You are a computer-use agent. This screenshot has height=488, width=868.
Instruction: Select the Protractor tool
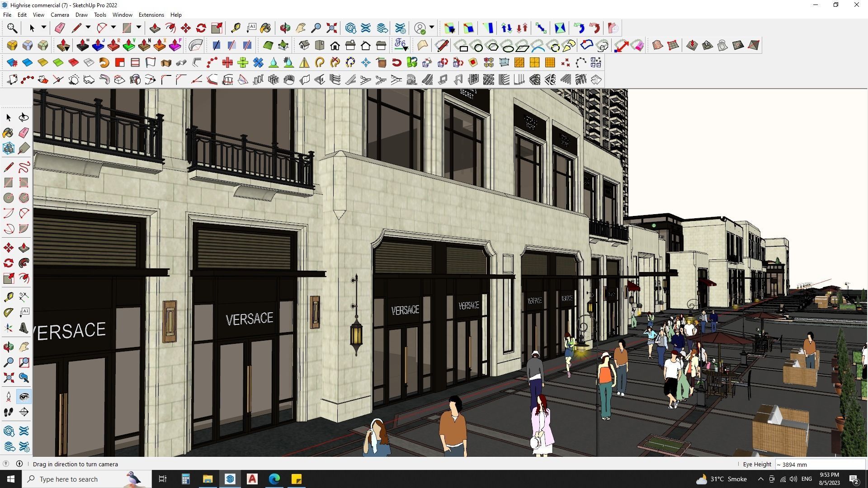click(x=9, y=312)
